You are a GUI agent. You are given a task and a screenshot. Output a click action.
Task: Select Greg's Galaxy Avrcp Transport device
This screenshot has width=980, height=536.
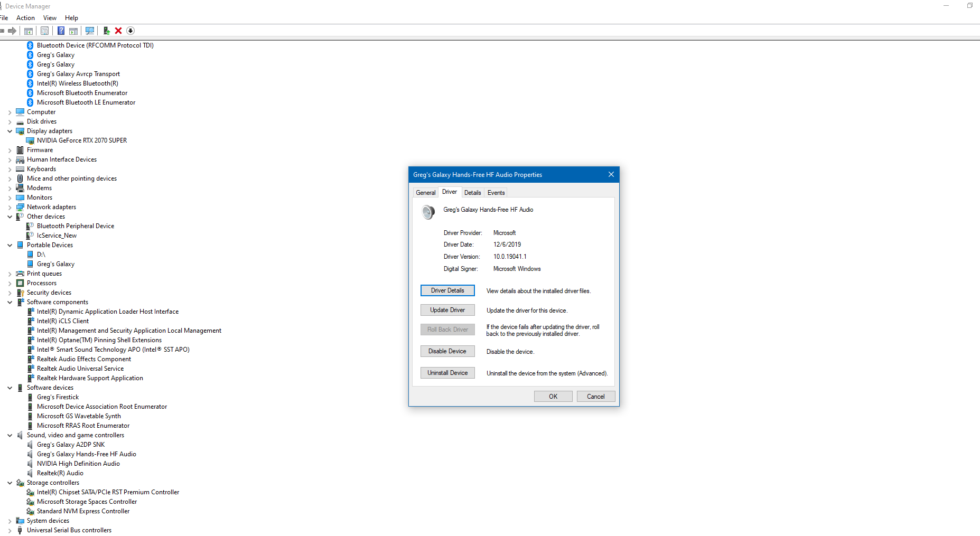click(78, 74)
